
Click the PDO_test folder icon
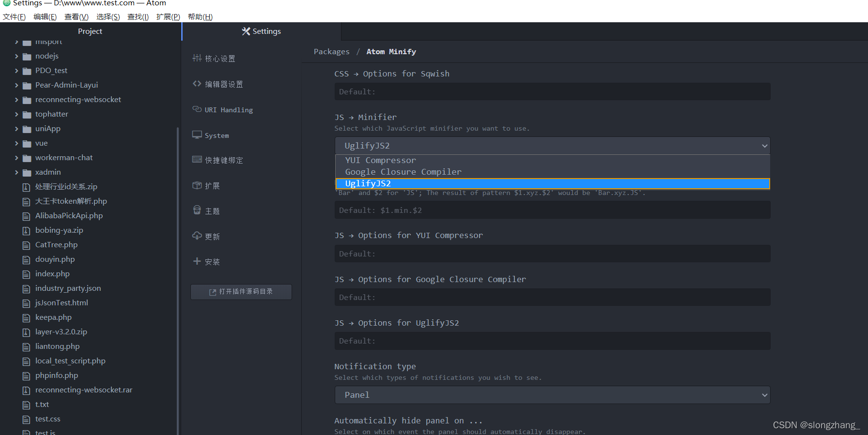pos(27,71)
